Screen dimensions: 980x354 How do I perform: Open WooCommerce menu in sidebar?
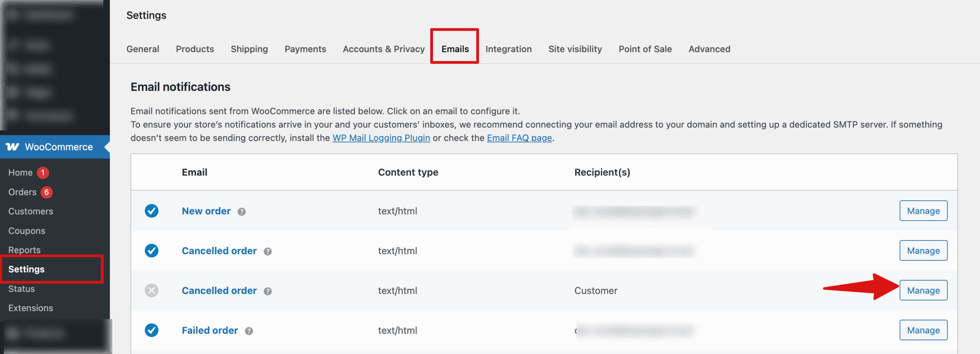(55, 147)
